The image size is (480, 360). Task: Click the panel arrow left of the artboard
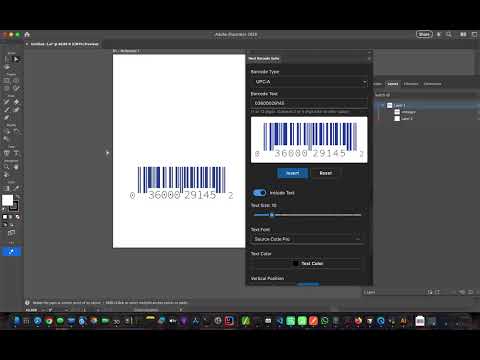point(107,153)
